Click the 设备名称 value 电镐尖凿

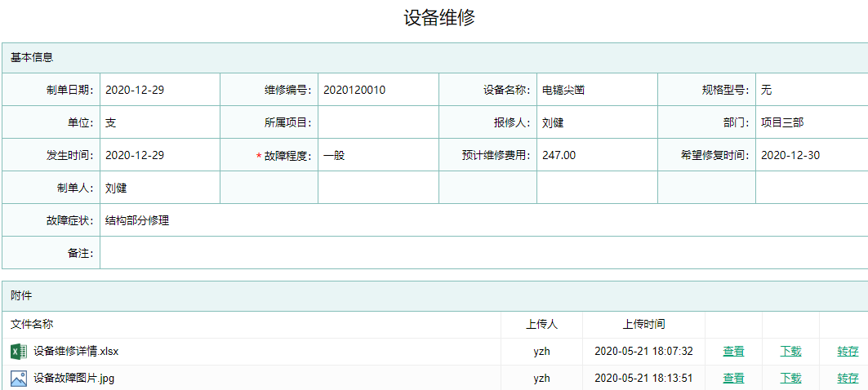click(x=563, y=91)
